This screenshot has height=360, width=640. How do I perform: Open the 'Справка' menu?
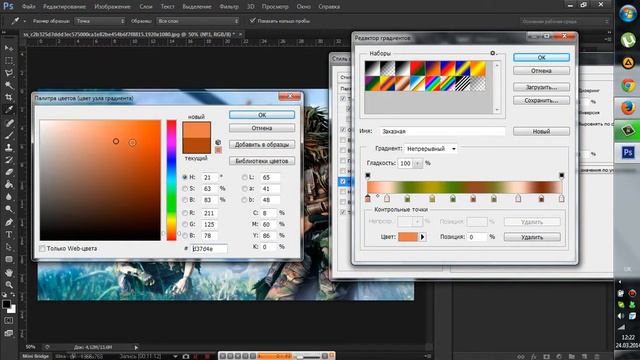(329, 7)
